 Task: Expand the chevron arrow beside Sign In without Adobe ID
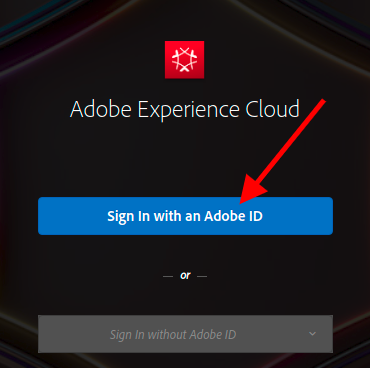point(312,334)
